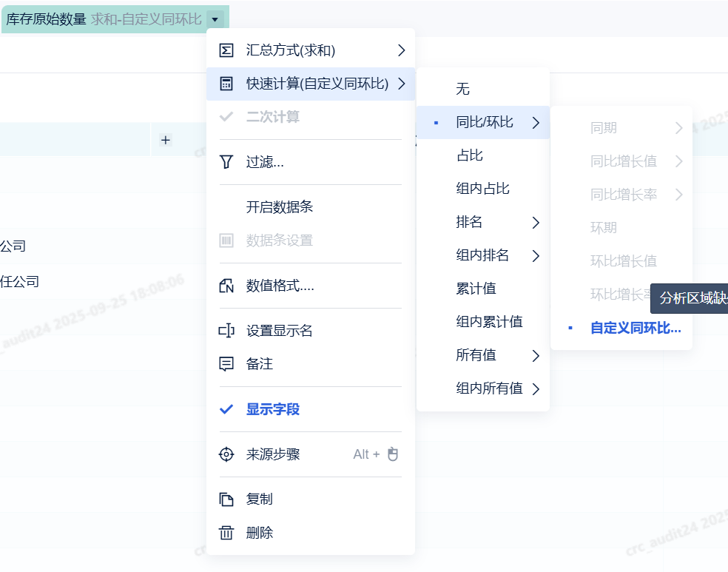
Task: Click the 数值格式 number format icon
Action: tap(226, 286)
